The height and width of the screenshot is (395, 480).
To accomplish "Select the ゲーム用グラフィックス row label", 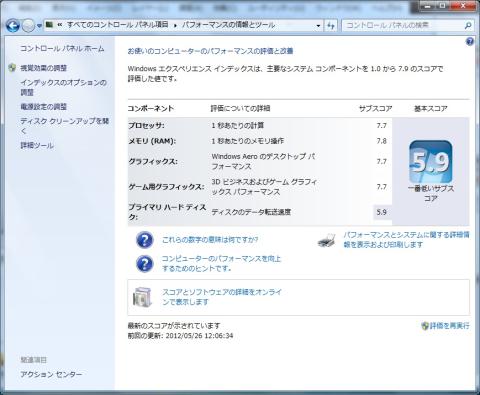I will 166,187.
